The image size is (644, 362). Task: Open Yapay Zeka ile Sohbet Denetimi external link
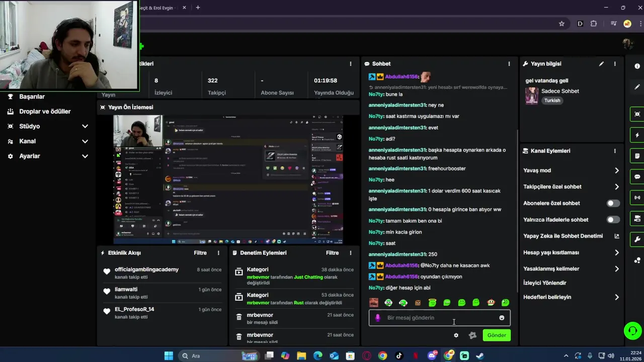point(617,236)
